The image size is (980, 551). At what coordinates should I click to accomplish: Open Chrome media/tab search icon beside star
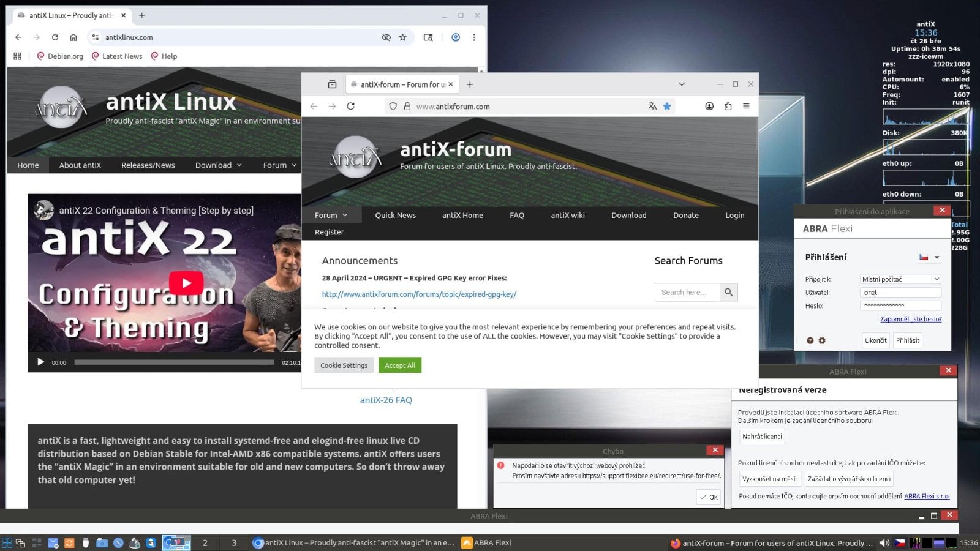click(428, 37)
